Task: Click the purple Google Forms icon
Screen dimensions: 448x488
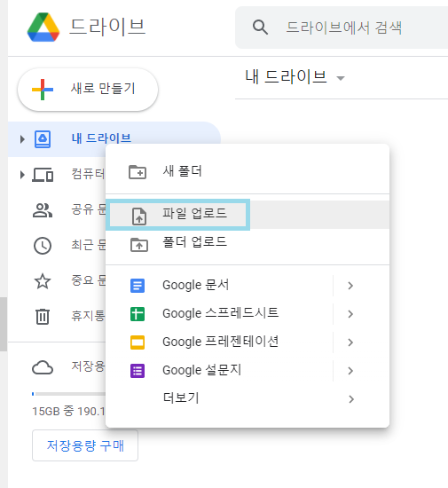Action: 138,371
